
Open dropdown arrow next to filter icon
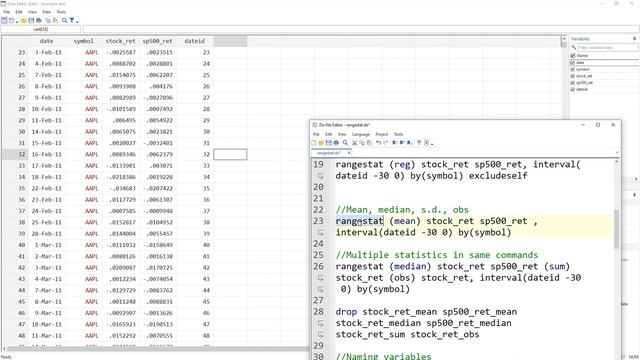click(x=77, y=22)
